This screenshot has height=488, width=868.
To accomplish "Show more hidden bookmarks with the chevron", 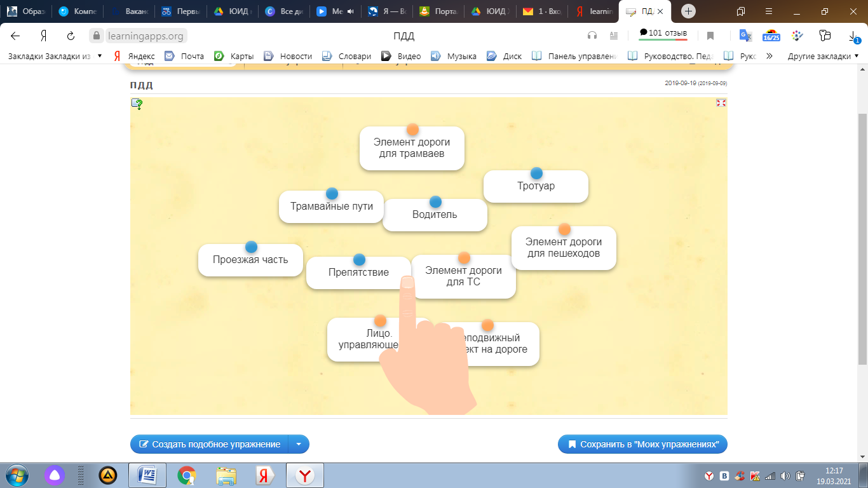I will tap(770, 56).
